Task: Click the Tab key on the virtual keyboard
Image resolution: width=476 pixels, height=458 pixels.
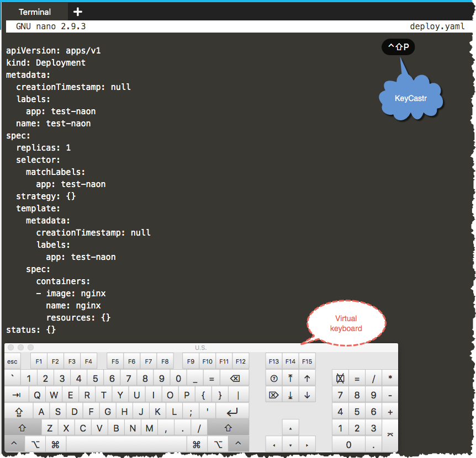Action: point(17,395)
